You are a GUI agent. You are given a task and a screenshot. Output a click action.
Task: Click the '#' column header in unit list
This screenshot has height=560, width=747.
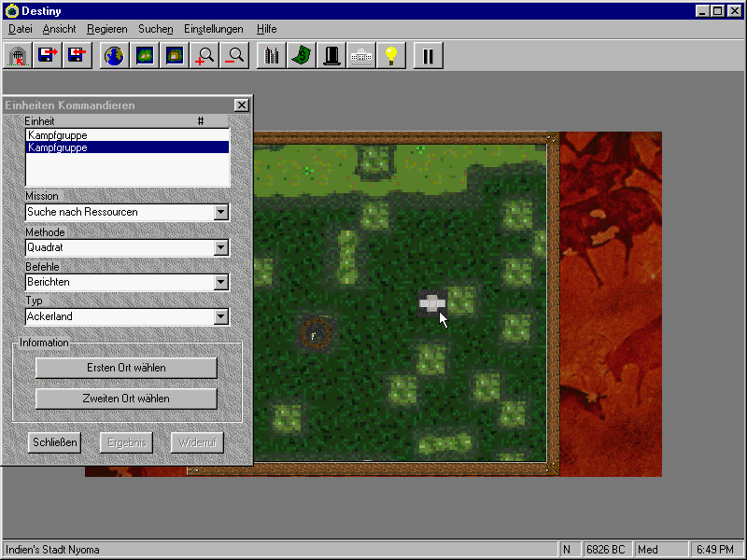click(x=201, y=121)
